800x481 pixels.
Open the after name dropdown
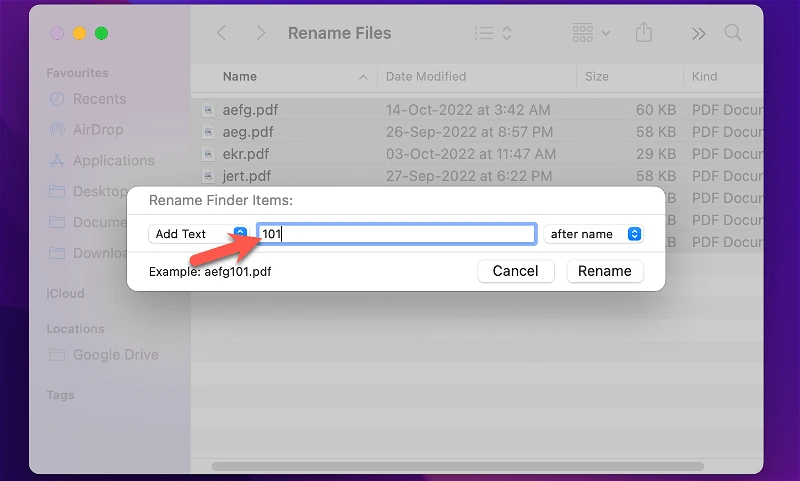tap(593, 234)
